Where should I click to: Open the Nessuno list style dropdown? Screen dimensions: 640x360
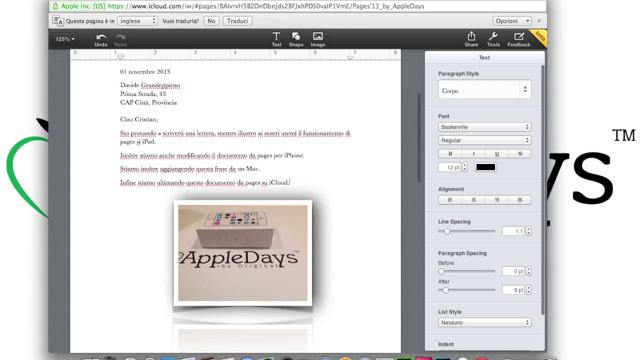click(x=484, y=322)
